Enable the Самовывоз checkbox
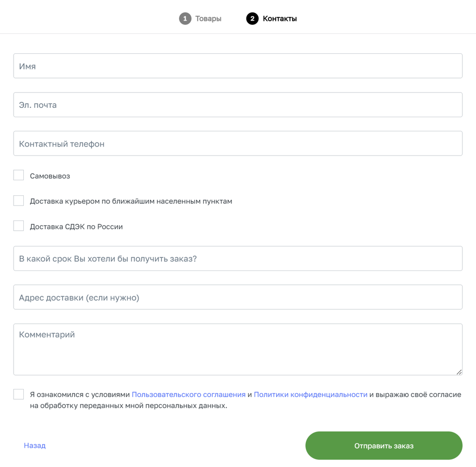 (19, 175)
